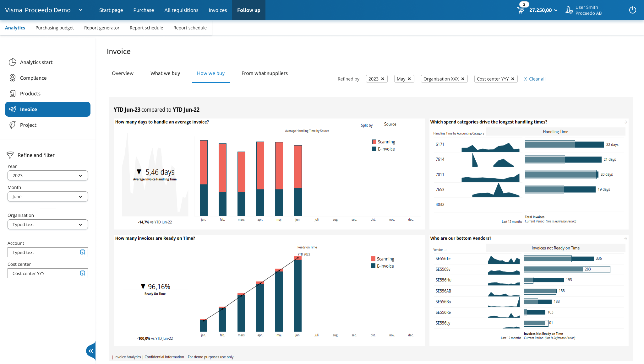This screenshot has width=644, height=364.
Task: Remove Organisation XXX filter chip
Action: pyautogui.click(x=463, y=79)
